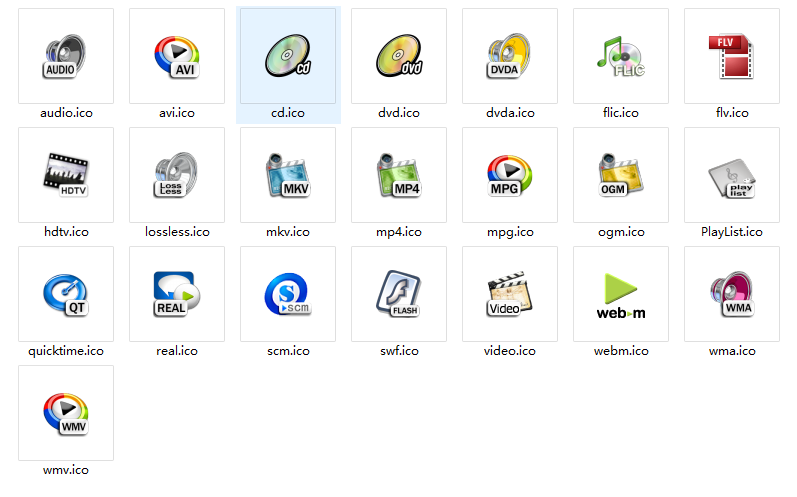This screenshot has width=797, height=497.
Task: Select the pink WMA speaker icon
Action: pyautogui.click(x=732, y=294)
